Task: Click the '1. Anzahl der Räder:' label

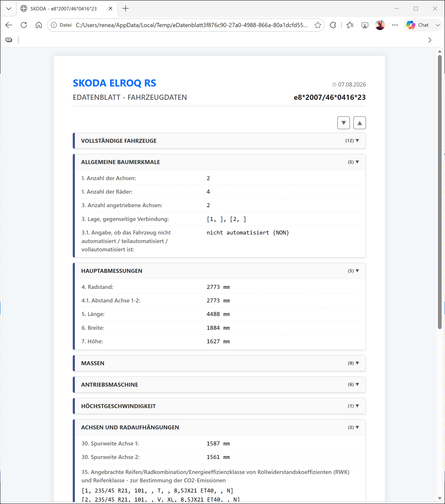Action: [107, 192]
